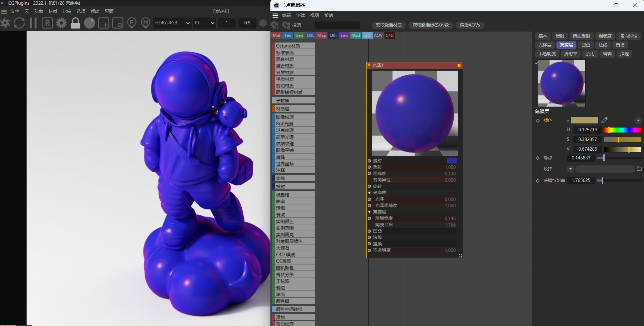Toggle the resolution lock padlock icon
The height and width of the screenshot is (326, 644).
75,23
